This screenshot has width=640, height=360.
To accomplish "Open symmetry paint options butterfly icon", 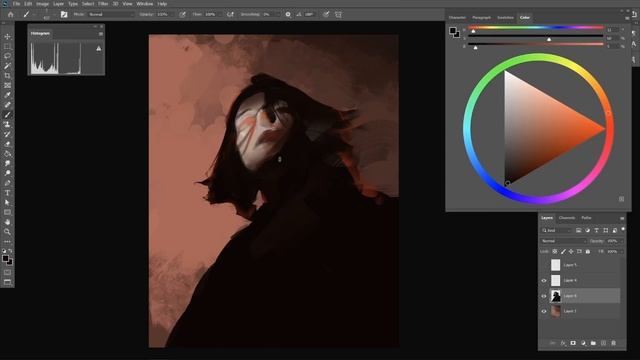I will pyautogui.click(x=338, y=15).
